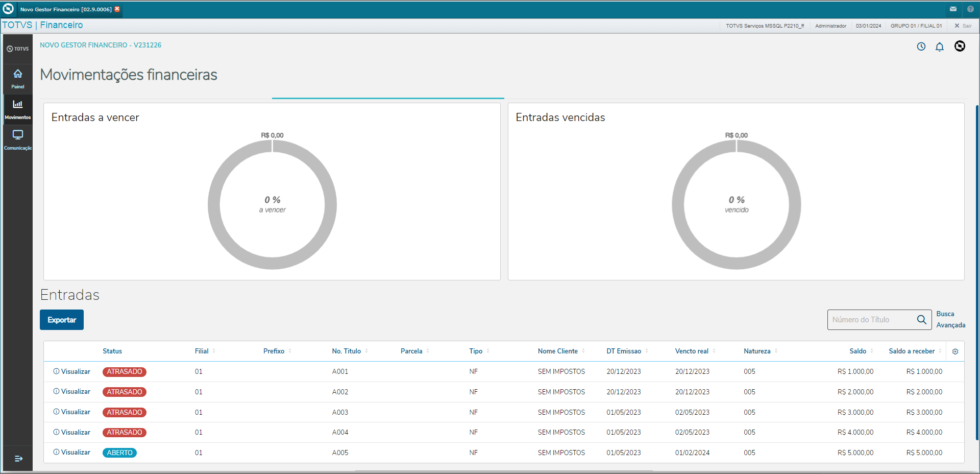Screen dimensions: 980x474
Task: Sort table by Saldo column
Action: point(862,351)
